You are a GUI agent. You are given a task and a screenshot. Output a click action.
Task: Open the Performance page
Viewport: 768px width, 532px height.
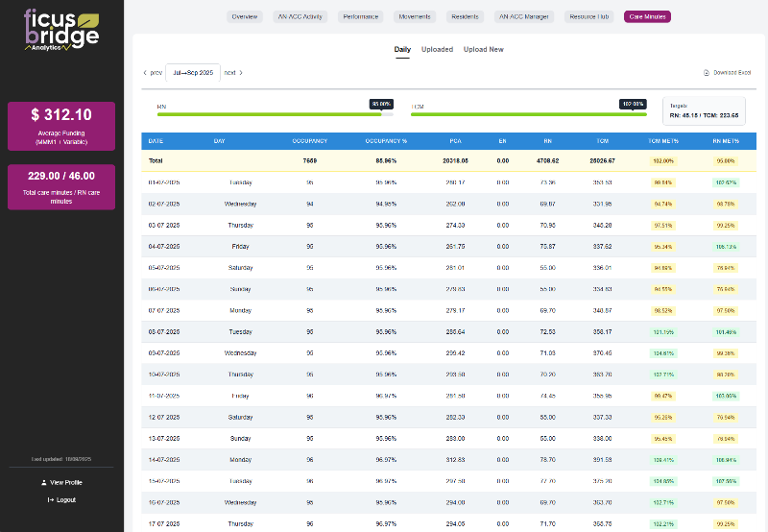tap(360, 16)
